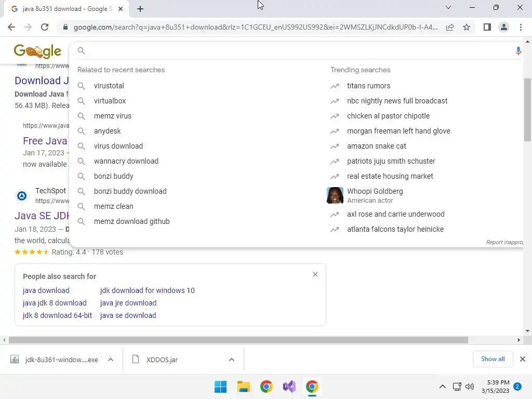Open trending axl rose and carrie underwood
The width and height of the screenshot is (532, 399).
pyautogui.click(x=396, y=214)
